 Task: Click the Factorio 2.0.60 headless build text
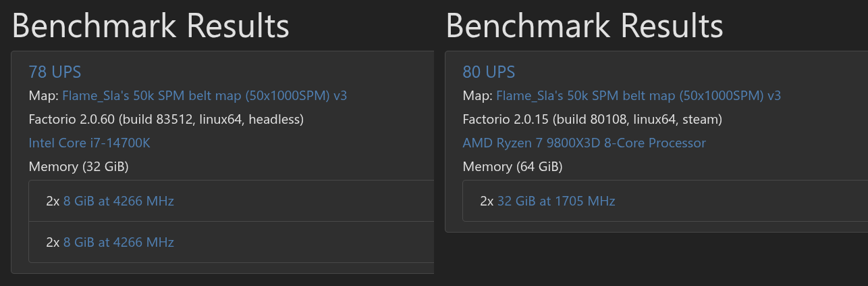166,120
